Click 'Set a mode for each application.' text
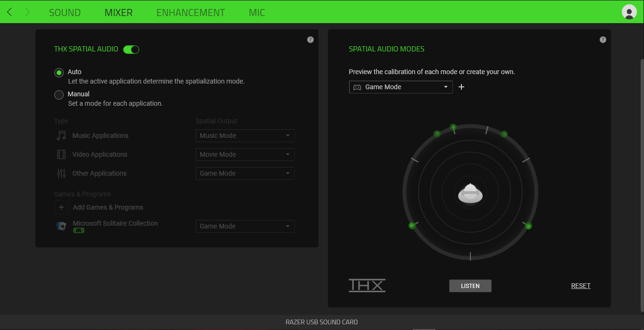Screen dimensions: 644x330 116,103
